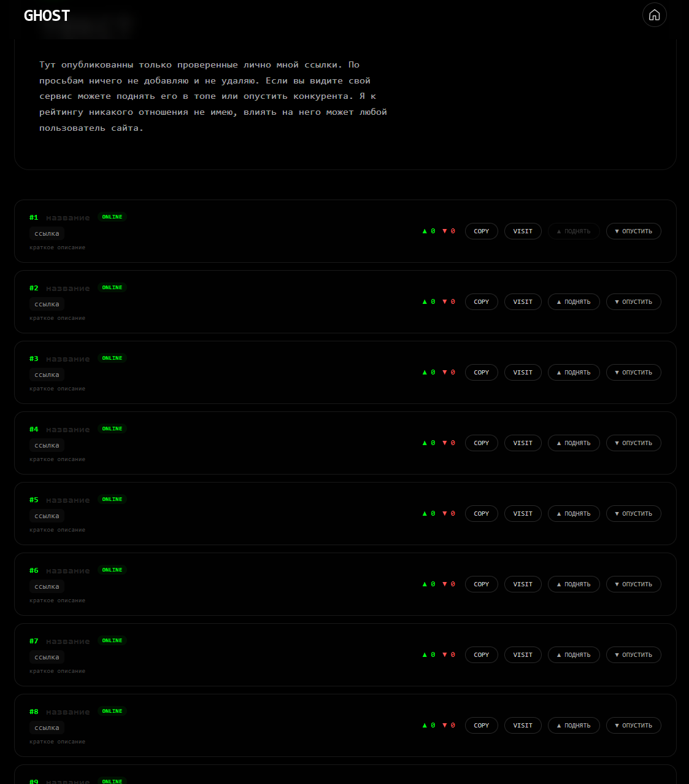This screenshot has width=689, height=784.
Task: Downvote entry #8 with ОПУСТИТЬ
Action: 633,726
